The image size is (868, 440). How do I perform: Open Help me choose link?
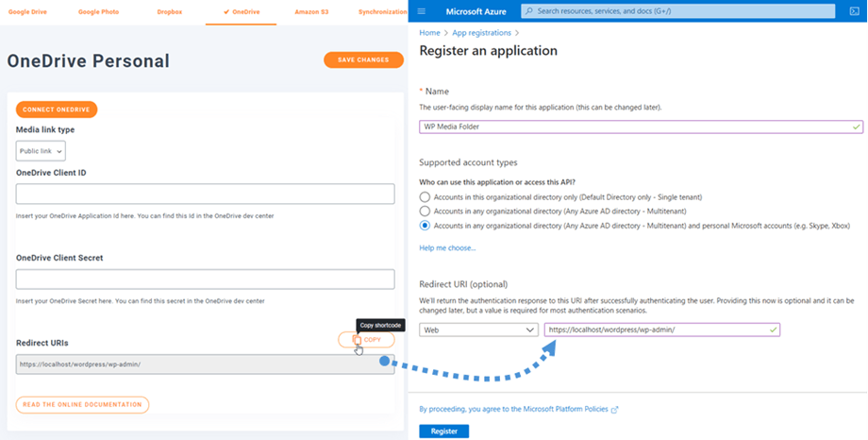447,248
